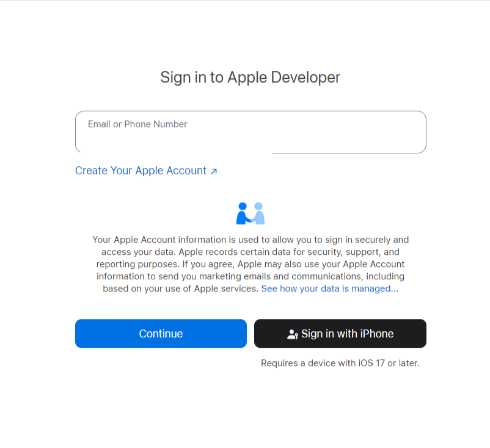The height and width of the screenshot is (448, 490).
Task: Click the 'Sign in with iPhone' button label
Action: pos(347,334)
